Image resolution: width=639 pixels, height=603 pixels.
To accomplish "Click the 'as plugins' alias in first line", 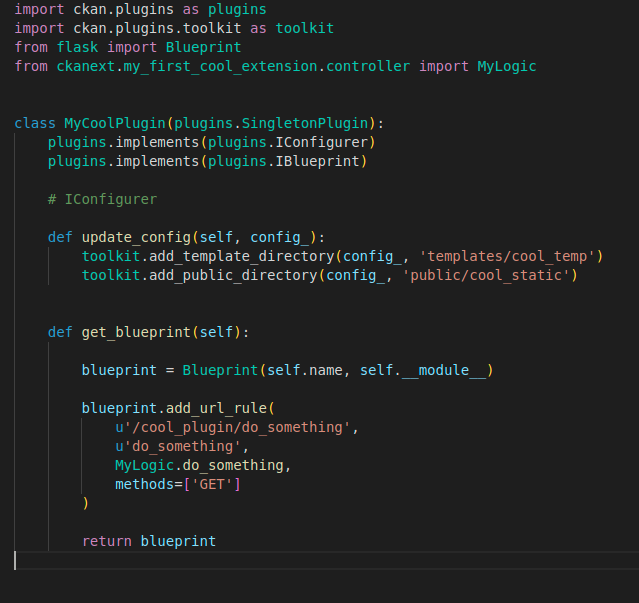I will coord(225,9).
